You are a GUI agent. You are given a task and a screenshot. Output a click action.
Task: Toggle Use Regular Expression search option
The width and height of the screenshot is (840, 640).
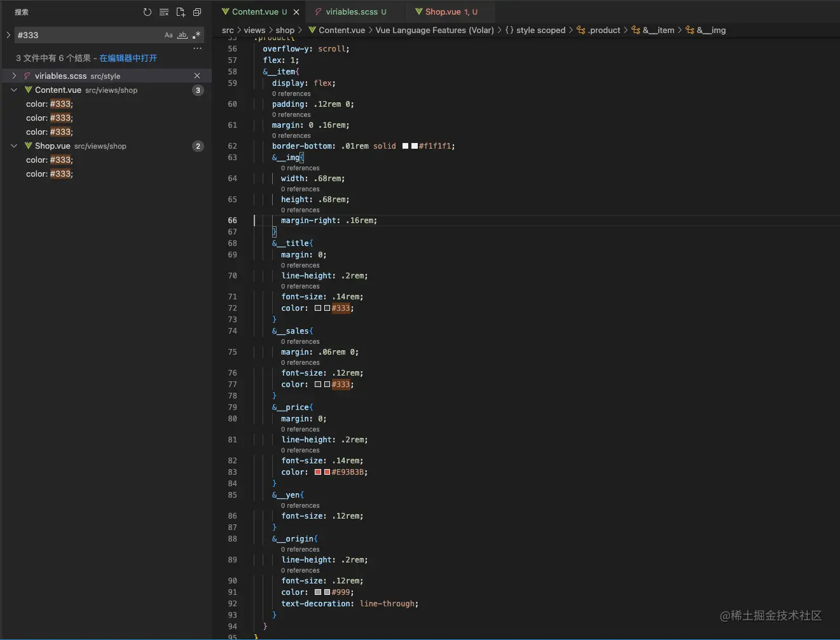pos(196,35)
